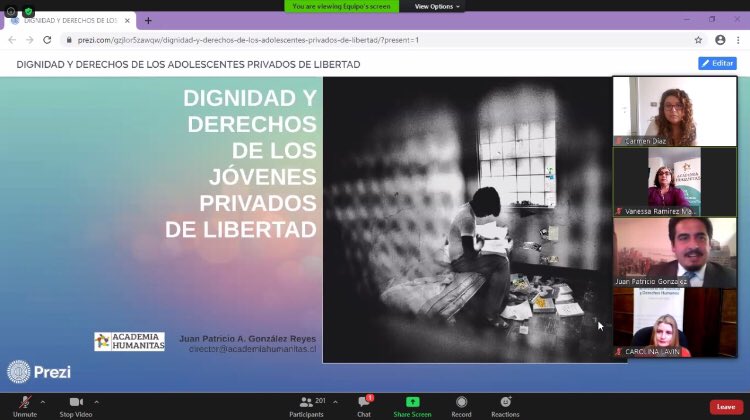The width and height of the screenshot is (750, 420).
Task: Bookmark this page with star icon
Action: point(698,40)
